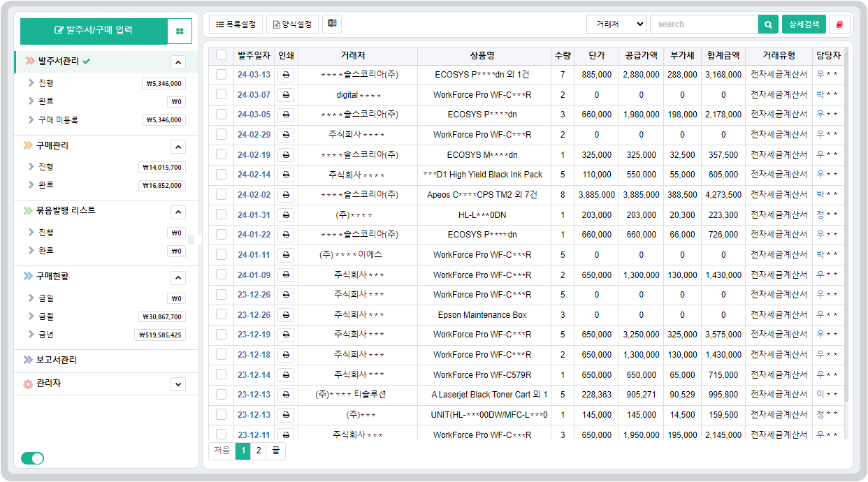Open the 거래처 search filter dropdown
This screenshot has width=868, height=482.
pyautogui.click(x=616, y=24)
